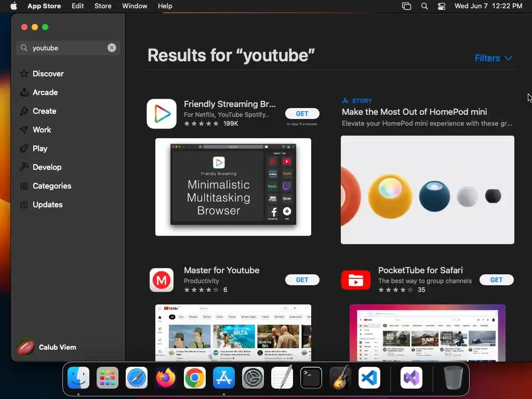This screenshot has width=532, height=399.
Task: Open Spotlight search in the menu bar
Action: pos(424,6)
